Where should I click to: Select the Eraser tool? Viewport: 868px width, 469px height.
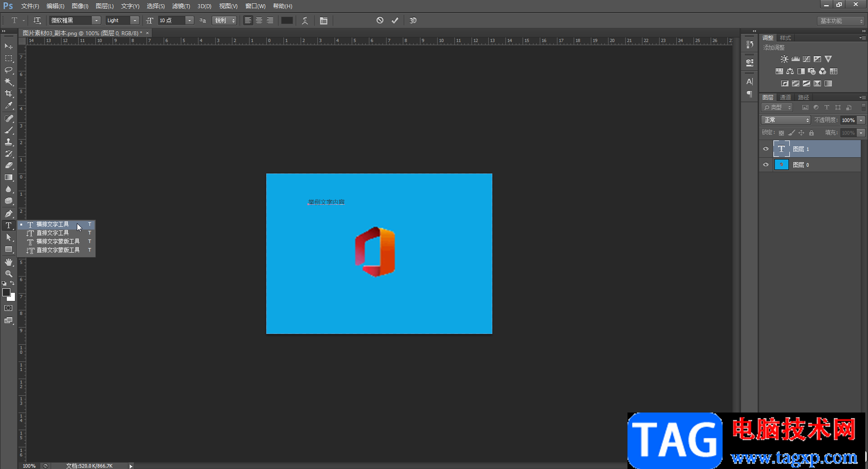[x=9, y=165]
